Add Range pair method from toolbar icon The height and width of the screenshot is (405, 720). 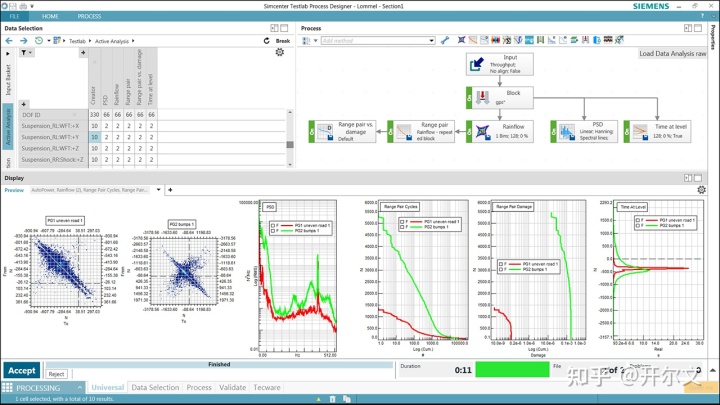click(x=473, y=40)
